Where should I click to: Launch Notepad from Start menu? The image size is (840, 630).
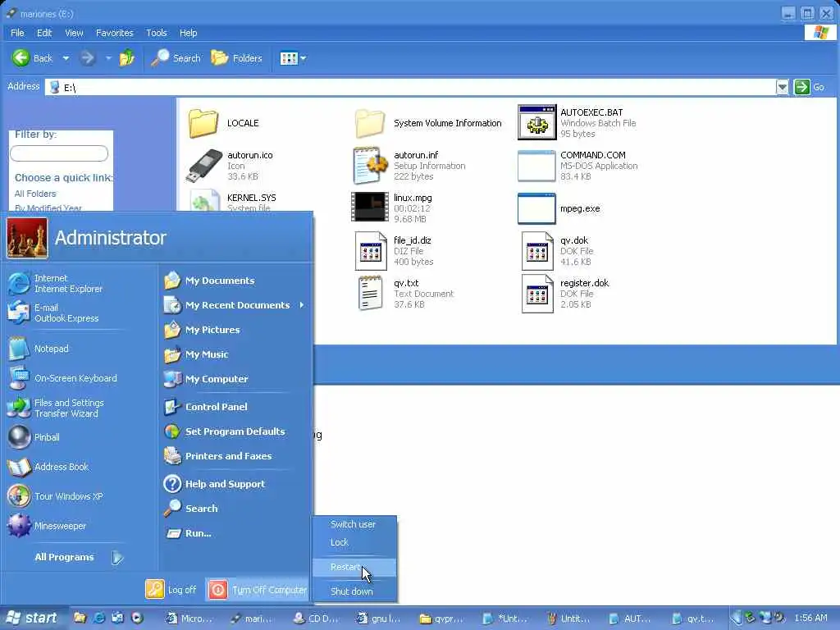[x=39, y=349]
